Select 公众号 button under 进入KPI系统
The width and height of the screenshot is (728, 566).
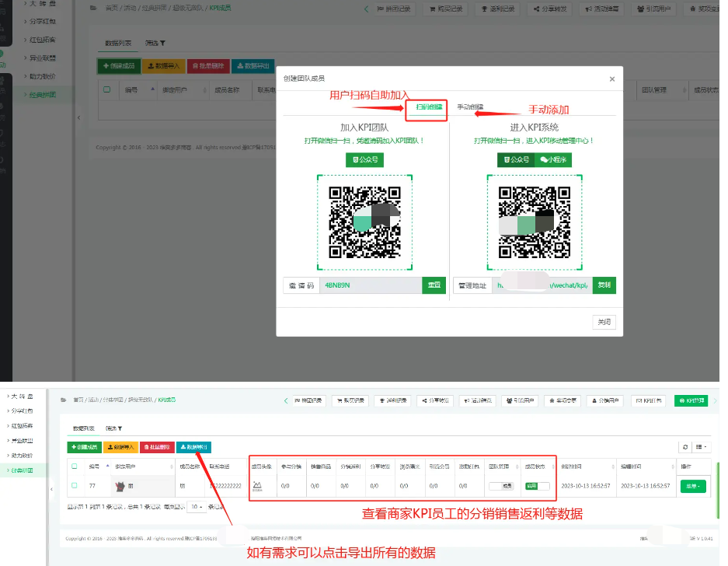(517, 160)
